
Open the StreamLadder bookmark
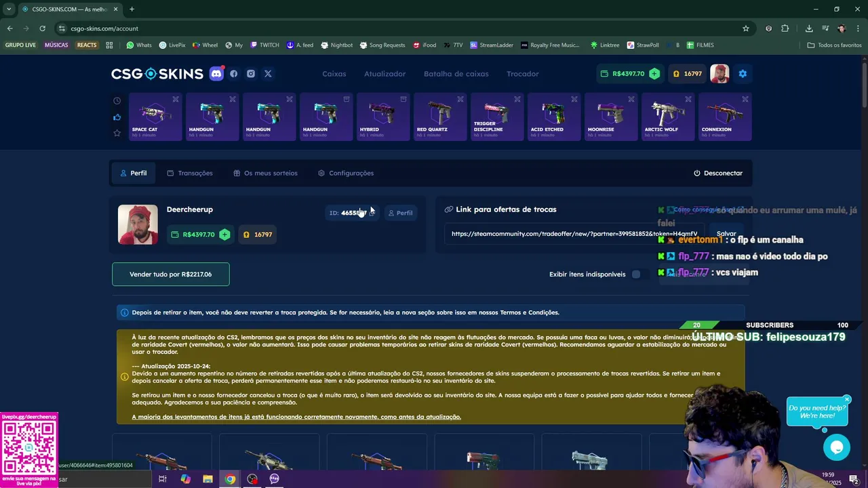(492, 45)
